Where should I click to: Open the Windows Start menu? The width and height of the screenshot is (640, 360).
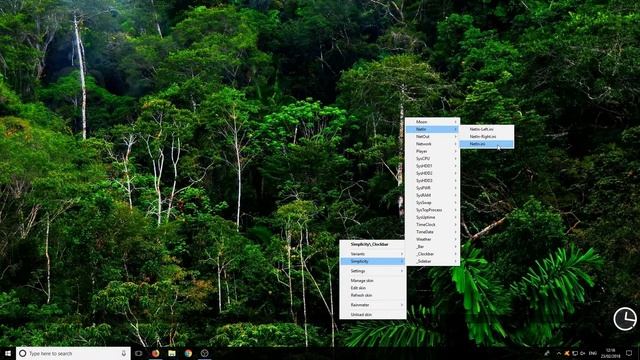tap(7, 353)
